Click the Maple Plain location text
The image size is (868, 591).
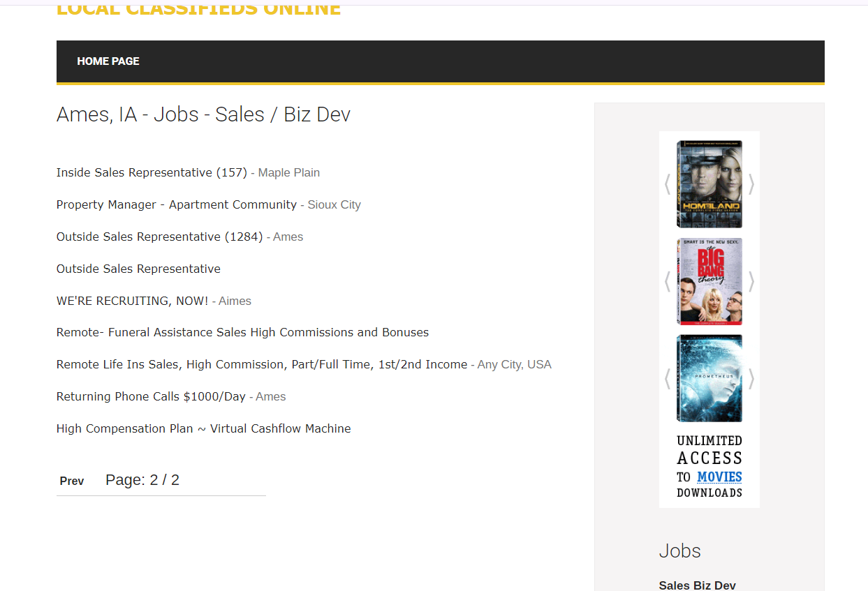(x=289, y=172)
